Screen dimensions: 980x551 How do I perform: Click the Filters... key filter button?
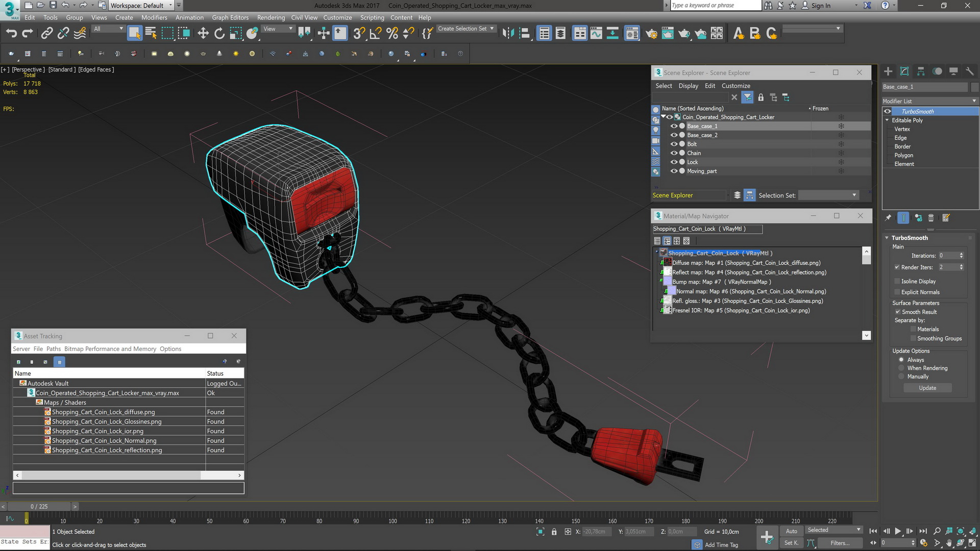[x=840, y=543]
